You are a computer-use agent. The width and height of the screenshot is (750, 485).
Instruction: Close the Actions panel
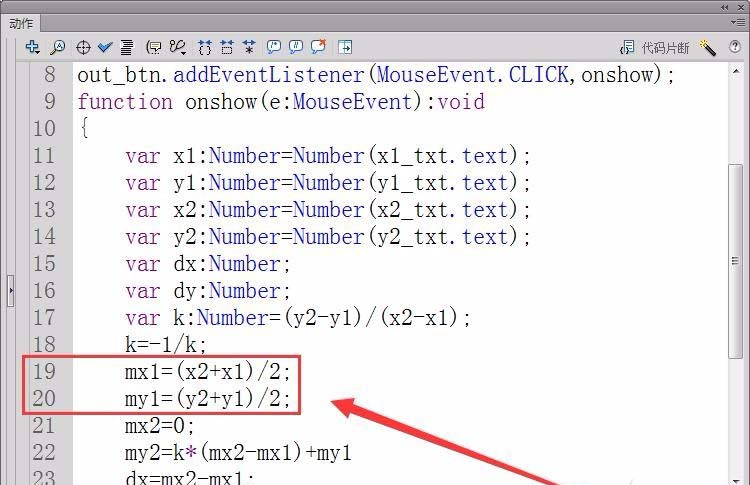coord(740,7)
